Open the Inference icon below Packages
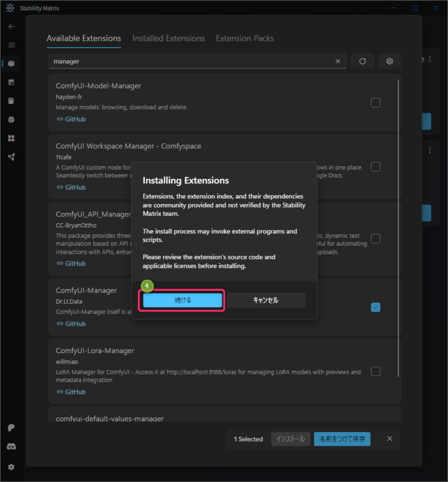 tap(11, 82)
